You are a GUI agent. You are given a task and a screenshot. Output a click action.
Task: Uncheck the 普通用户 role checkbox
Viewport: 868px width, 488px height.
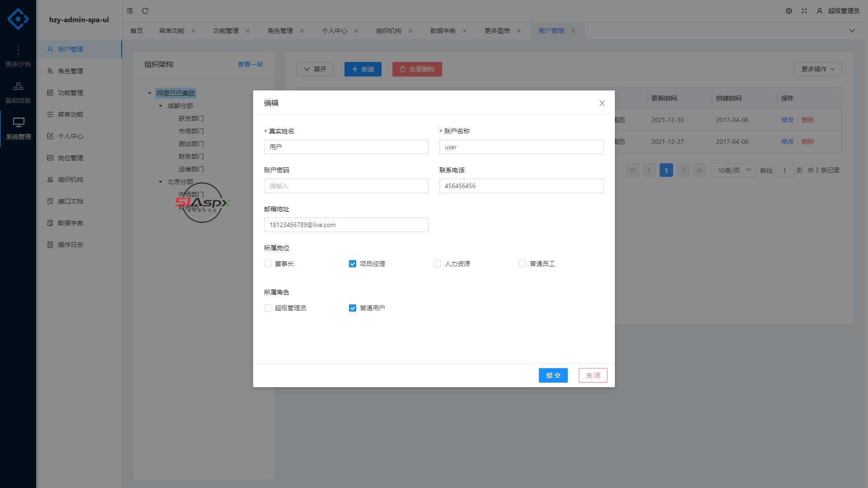[353, 308]
